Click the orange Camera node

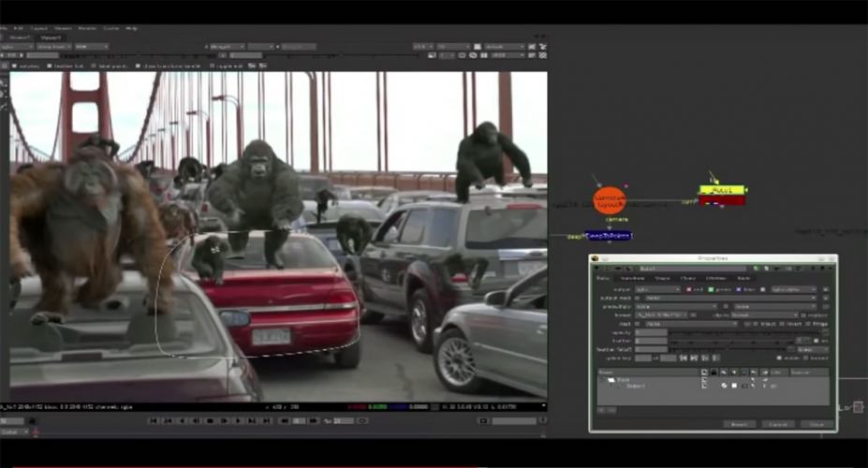tap(610, 199)
